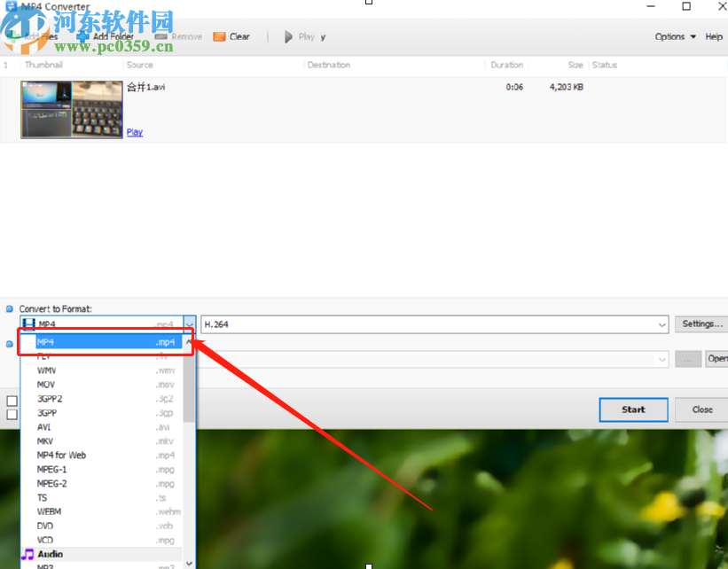Image resolution: width=728 pixels, height=569 pixels.
Task: Click the Open output folder button
Action: coord(716,359)
